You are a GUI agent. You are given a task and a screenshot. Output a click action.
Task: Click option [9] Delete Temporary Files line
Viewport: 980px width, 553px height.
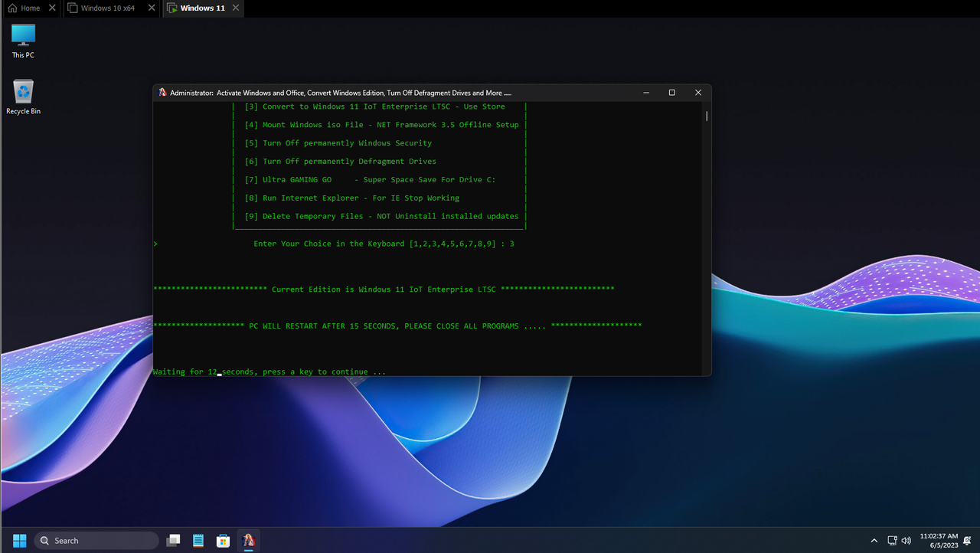pos(381,216)
